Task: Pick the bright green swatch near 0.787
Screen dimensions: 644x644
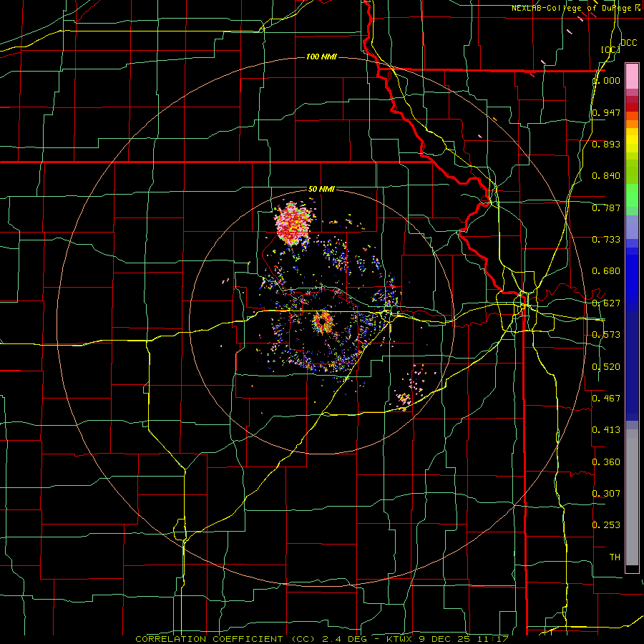Action: [x=632, y=195]
